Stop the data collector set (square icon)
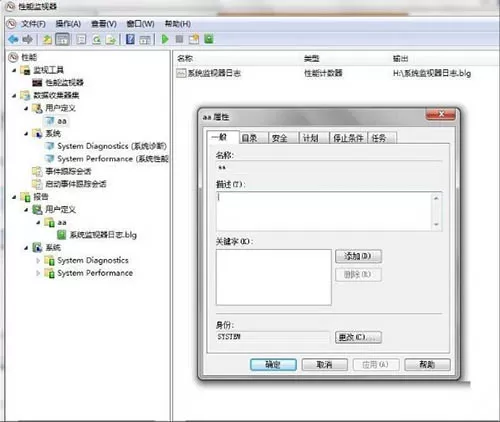This screenshot has width=500, height=422. (179, 39)
